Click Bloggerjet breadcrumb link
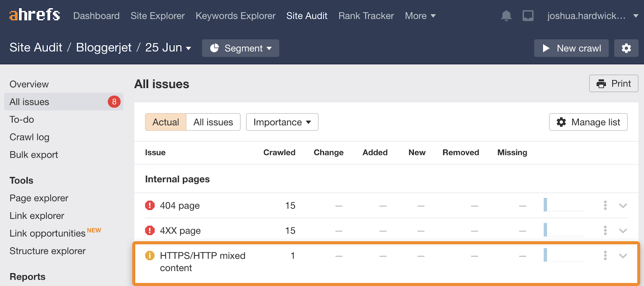Screen dimensions: 644x286 coord(104,47)
